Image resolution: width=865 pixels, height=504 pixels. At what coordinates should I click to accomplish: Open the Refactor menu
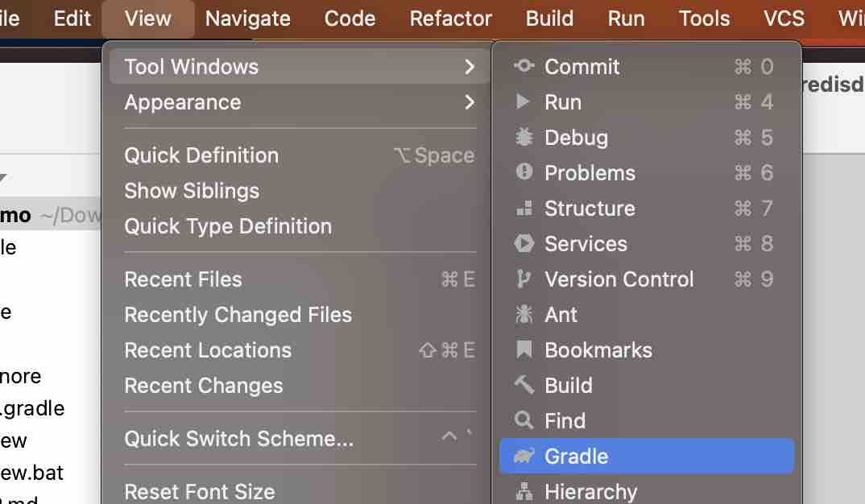(450, 19)
